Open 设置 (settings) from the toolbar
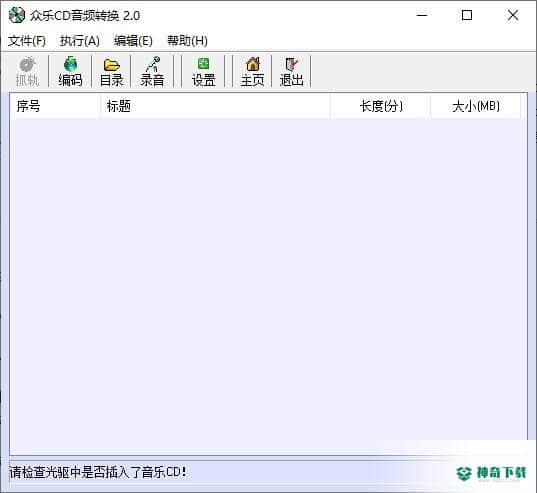Screen dimensions: 537x493 click(x=203, y=71)
